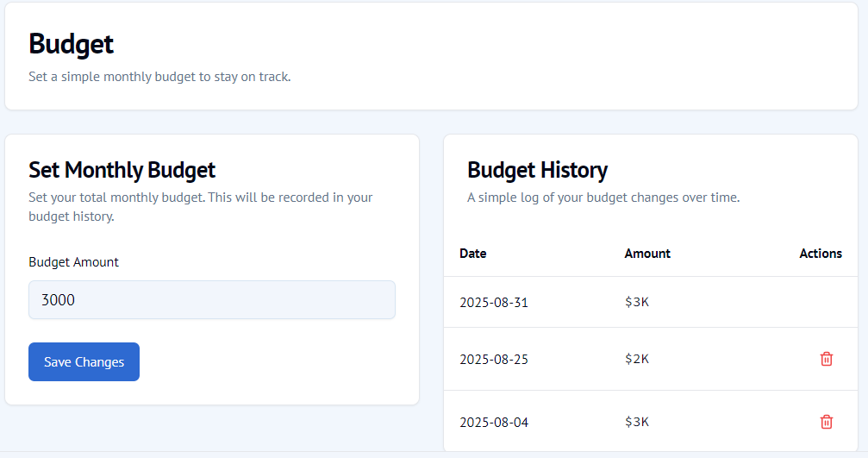Select the 2025-08-31 date cell

(x=494, y=303)
